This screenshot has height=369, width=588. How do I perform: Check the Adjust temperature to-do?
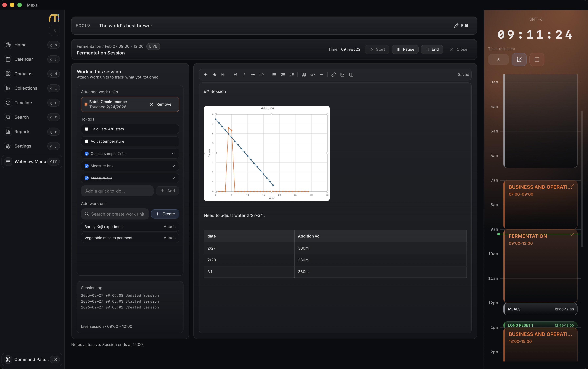point(86,141)
